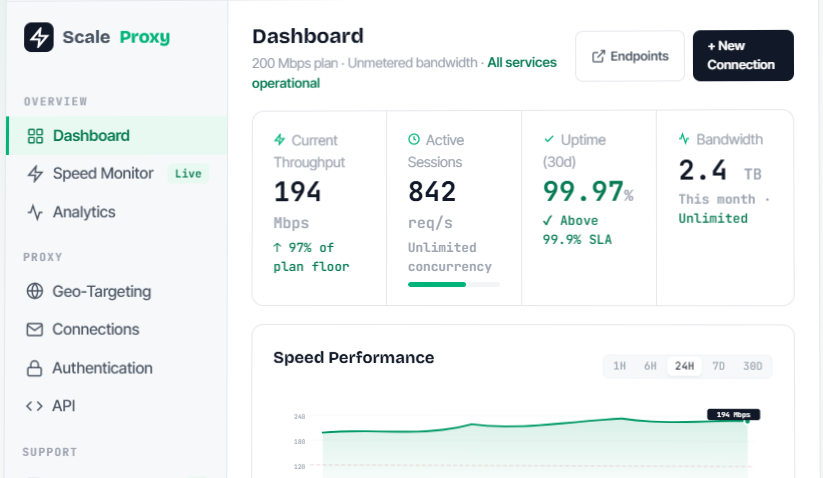Click the Dashboard page heading
Screen dimensions: 823x478
pos(308,36)
